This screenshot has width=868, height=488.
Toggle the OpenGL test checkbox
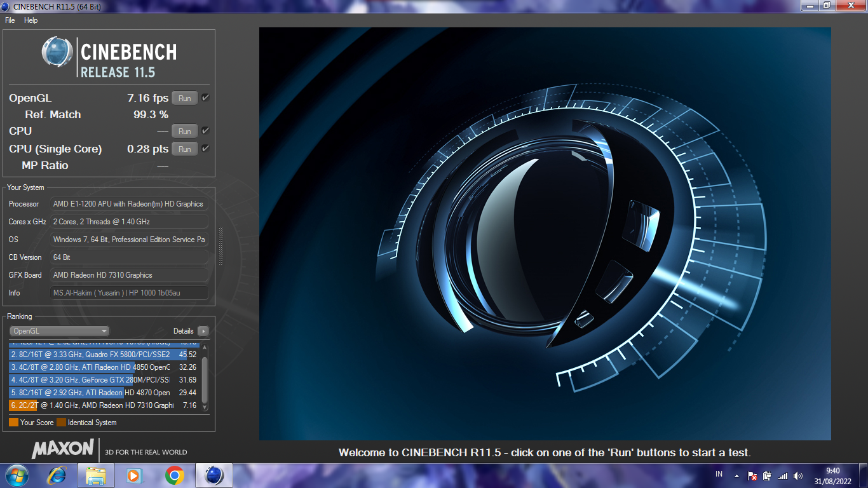click(205, 98)
